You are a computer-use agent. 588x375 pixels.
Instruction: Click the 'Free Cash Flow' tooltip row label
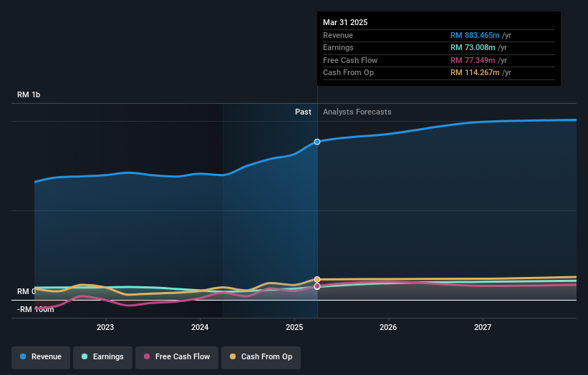[350, 60]
